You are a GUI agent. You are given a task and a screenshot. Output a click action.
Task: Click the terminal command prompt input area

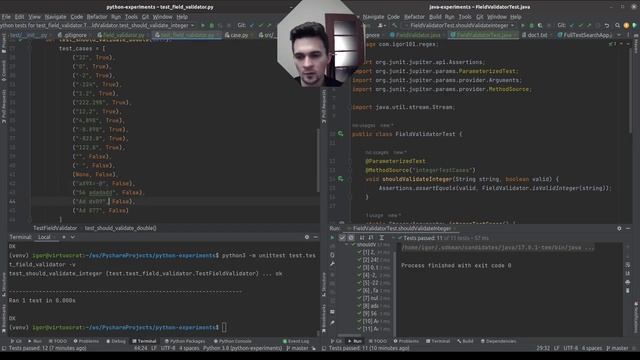point(224,327)
